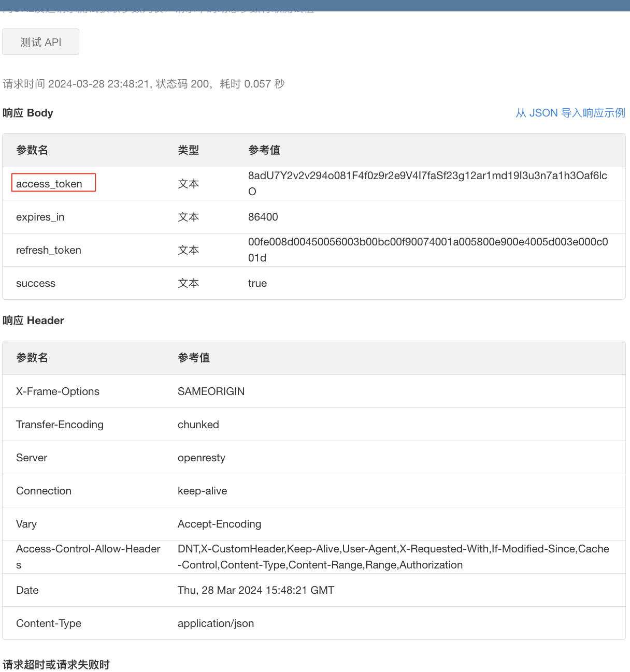This screenshot has height=672, width=630.
Task: Click the success parameter name cell
Action: point(36,283)
